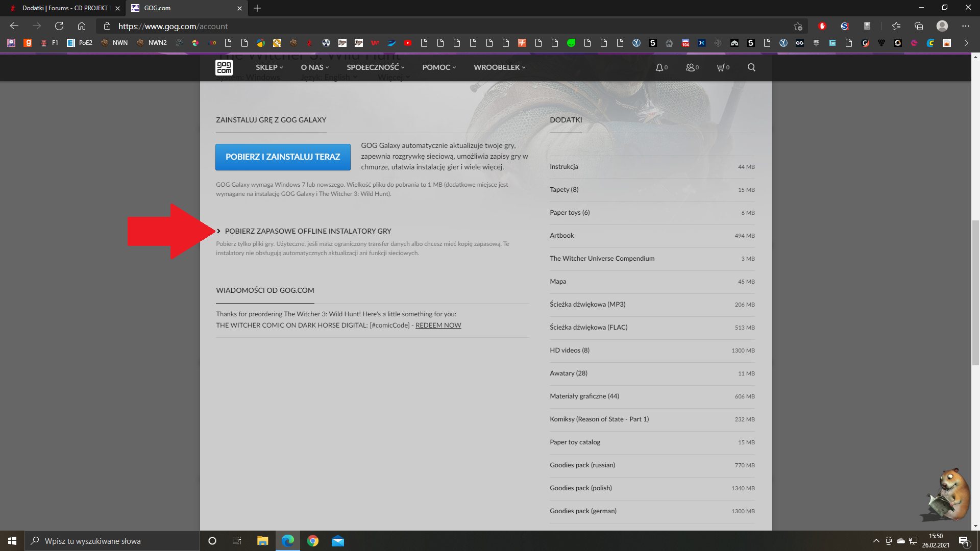
Task: Show hidden system tray icons chevron
Action: point(876,541)
